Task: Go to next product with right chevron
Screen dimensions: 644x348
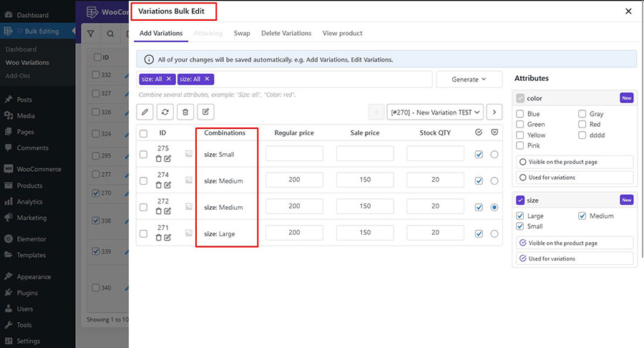Action: (494, 112)
